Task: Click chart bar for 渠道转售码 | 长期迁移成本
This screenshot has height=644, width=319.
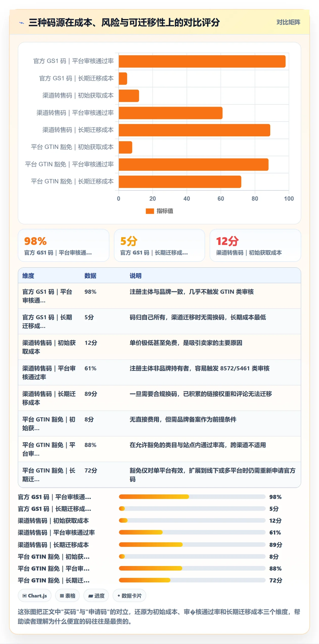Action: pos(194,130)
